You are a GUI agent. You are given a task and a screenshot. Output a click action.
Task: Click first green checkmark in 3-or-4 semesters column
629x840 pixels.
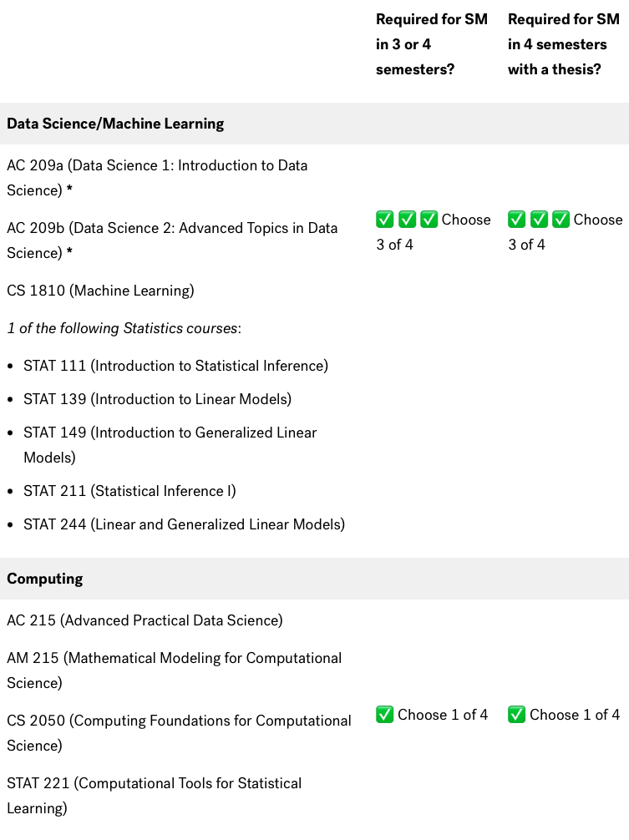385,219
